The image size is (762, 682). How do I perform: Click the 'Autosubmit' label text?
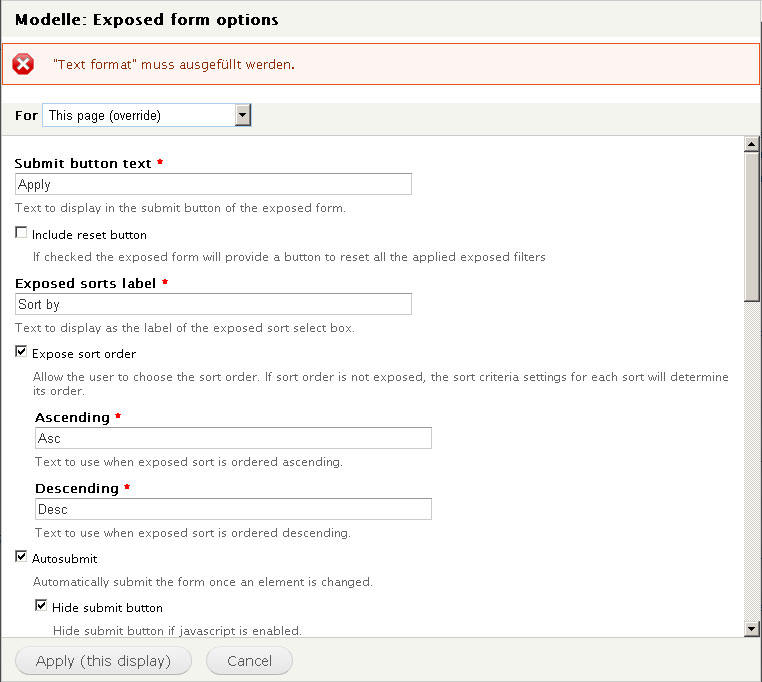(x=64, y=558)
